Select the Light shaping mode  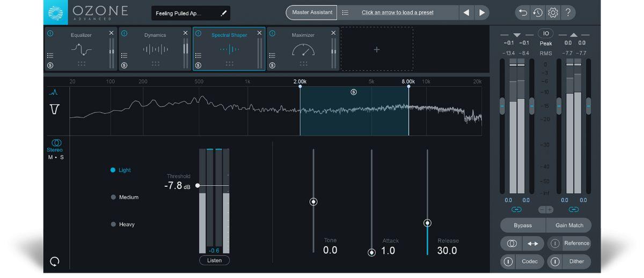[121, 170]
